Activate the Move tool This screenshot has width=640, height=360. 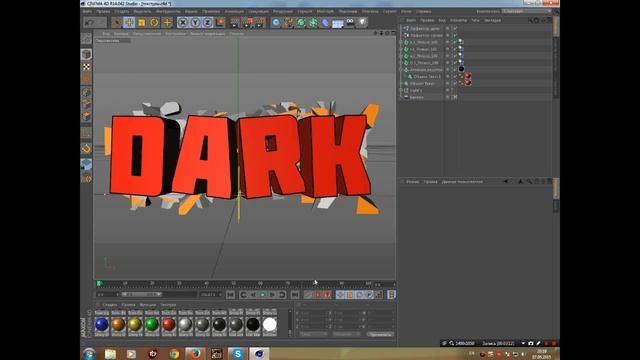tap(129, 22)
